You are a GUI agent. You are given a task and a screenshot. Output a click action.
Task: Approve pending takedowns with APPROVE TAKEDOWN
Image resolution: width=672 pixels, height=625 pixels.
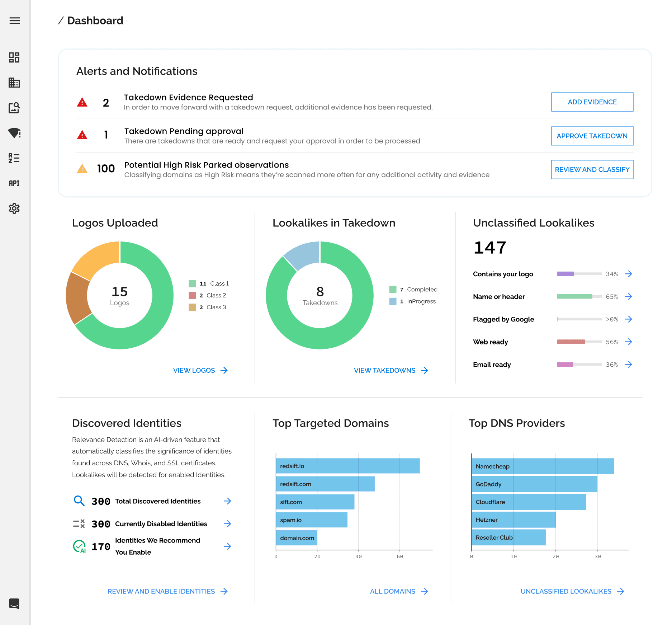pos(592,136)
